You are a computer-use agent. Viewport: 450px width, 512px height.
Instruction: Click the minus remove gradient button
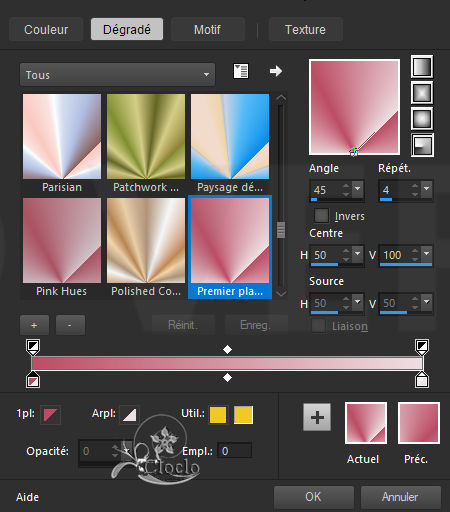[x=70, y=325]
